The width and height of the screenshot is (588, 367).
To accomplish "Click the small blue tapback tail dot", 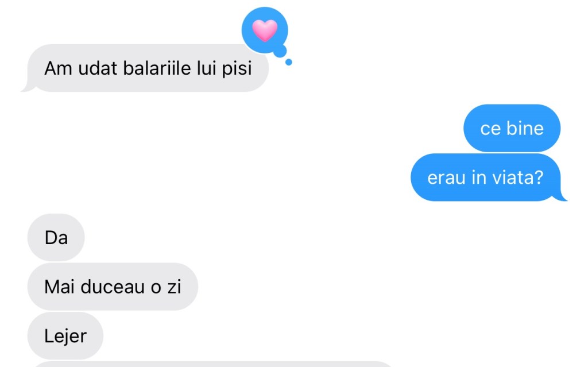I will [289, 62].
